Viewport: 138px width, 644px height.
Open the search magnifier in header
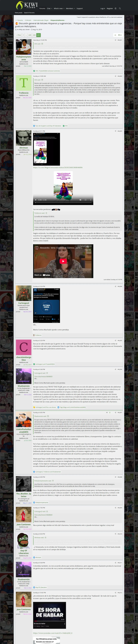120,8
